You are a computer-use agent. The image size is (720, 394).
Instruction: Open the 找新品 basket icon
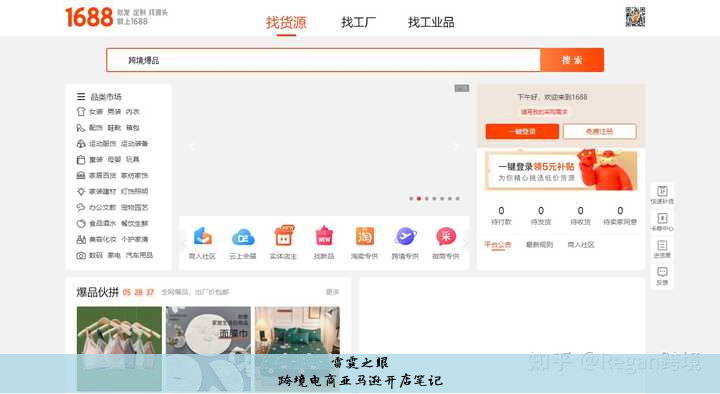[324, 236]
